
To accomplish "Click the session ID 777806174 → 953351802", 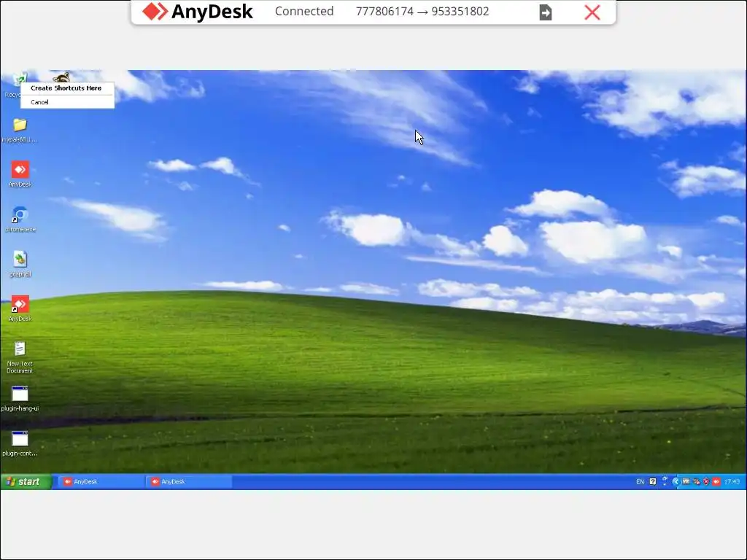I will coord(422,12).
